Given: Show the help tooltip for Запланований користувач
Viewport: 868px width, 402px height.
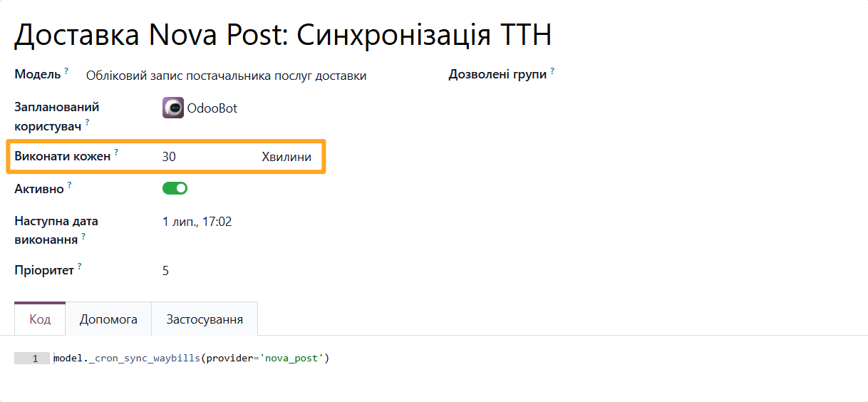Looking at the screenshot, I should (x=88, y=122).
